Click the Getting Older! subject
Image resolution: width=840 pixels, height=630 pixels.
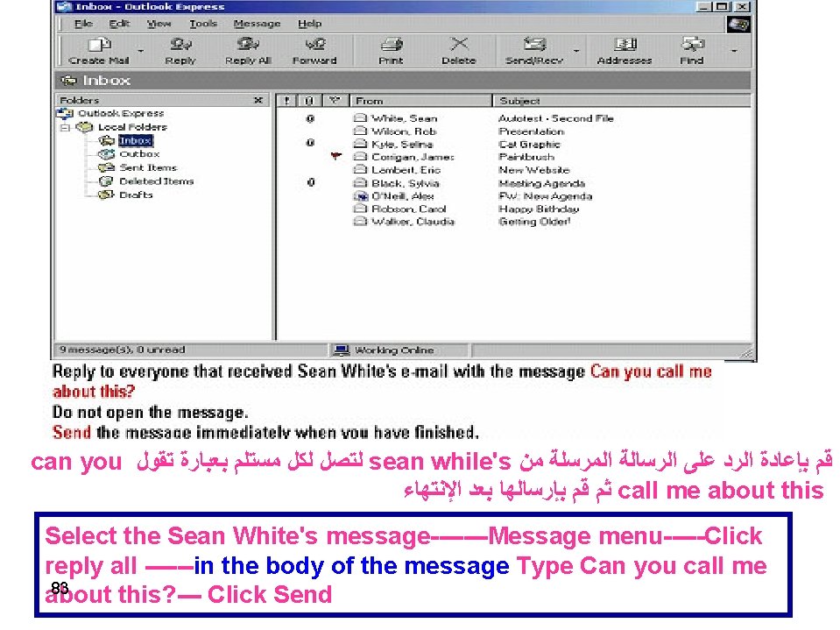(x=534, y=222)
